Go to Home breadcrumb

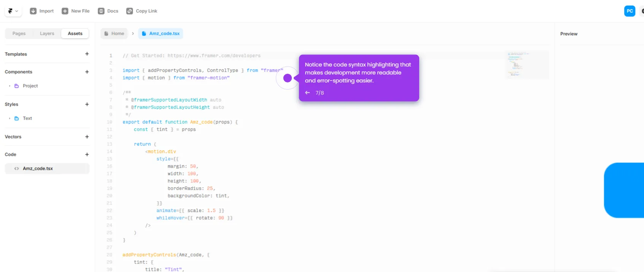pyautogui.click(x=114, y=33)
